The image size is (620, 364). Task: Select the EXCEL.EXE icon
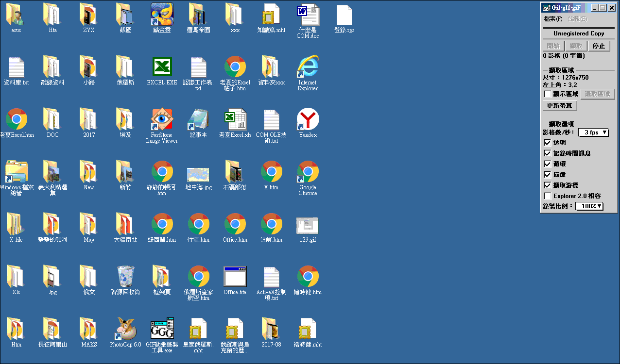tap(162, 67)
